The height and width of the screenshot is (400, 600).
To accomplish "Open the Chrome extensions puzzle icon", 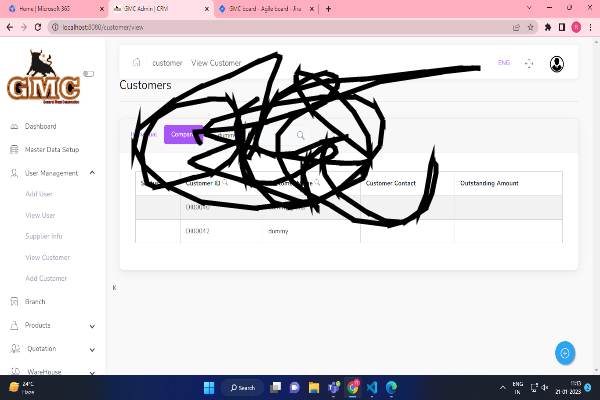I will pyautogui.click(x=548, y=28).
